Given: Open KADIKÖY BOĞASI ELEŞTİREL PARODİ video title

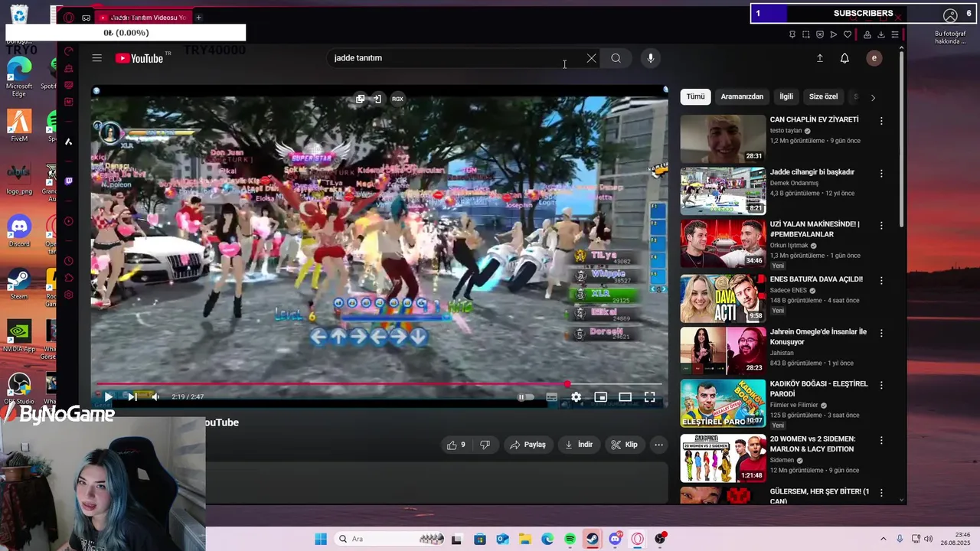Looking at the screenshot, I should tap(818, 389).
